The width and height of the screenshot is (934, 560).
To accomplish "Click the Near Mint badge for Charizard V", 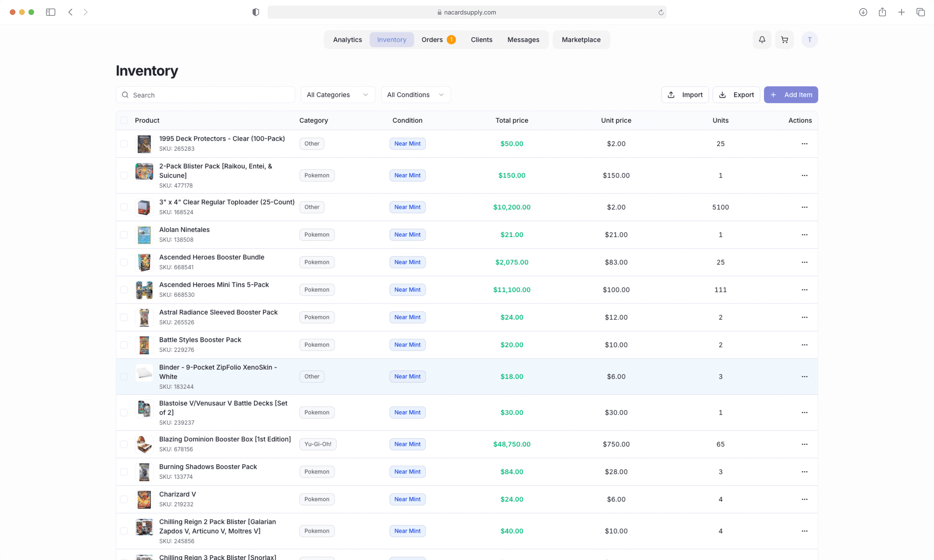I will pyautogui.click(x=407, y=499).
